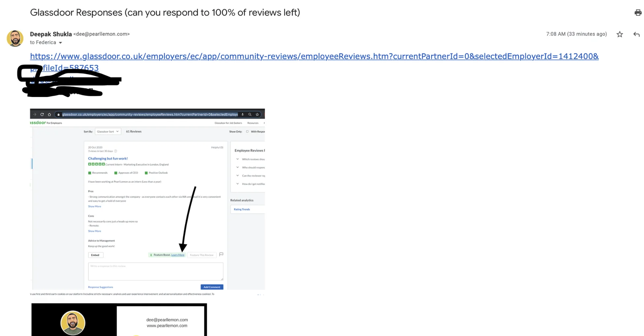This screenshot has width=644, height=336.
Task: Select the Glassdoor Responses subject line
Action: (165, 12)
